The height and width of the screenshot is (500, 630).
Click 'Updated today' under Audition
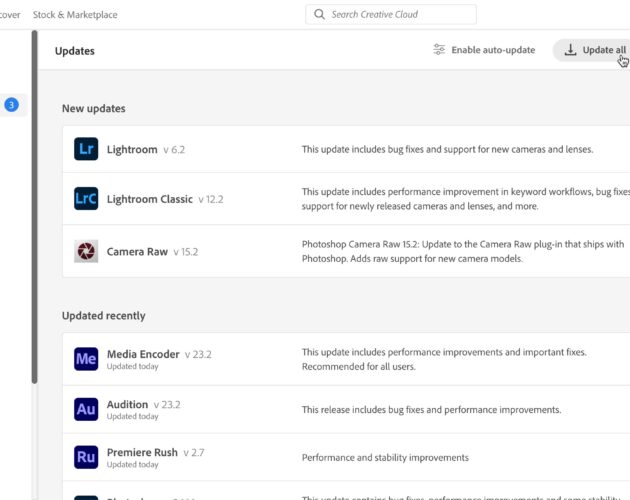coord(133,416)
